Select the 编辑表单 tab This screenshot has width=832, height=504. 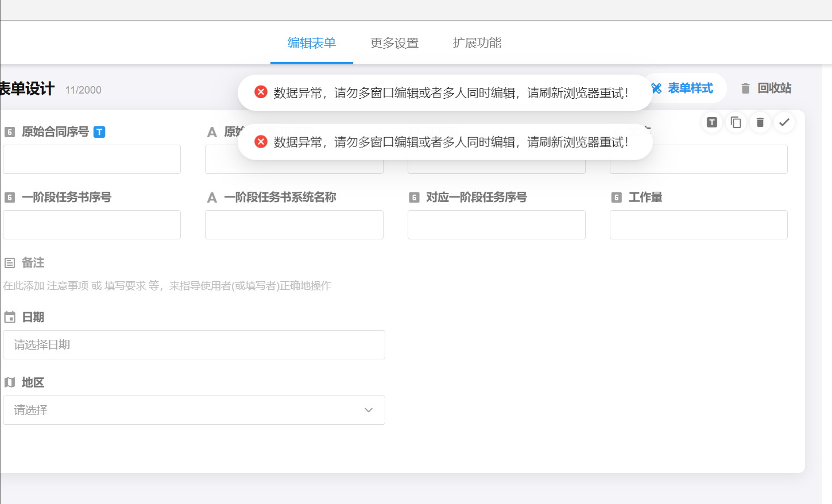(x=311, y=43)
